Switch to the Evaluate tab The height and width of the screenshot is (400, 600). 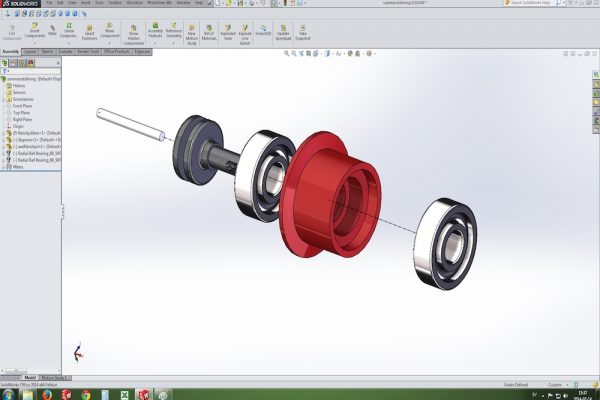coord(68,51)
